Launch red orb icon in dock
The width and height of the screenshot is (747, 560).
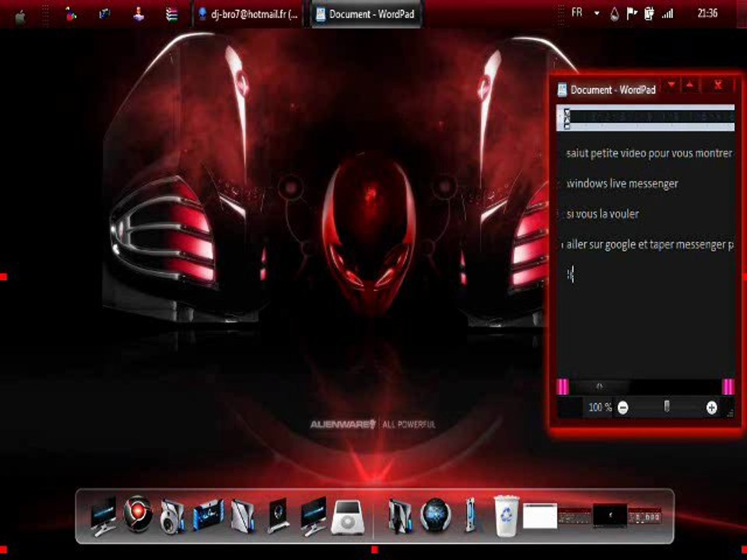pyautogui.click(x=139, y=513)
